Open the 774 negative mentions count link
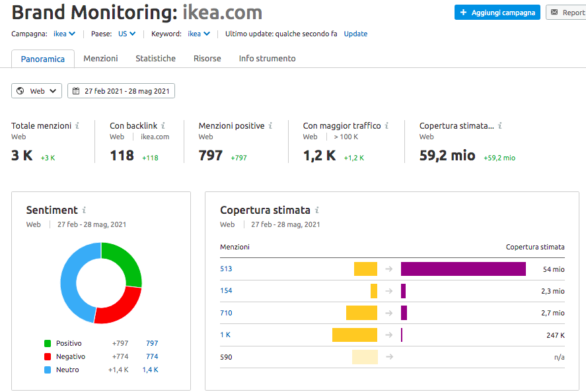586x392 pixels. click(x=152, y=356)
